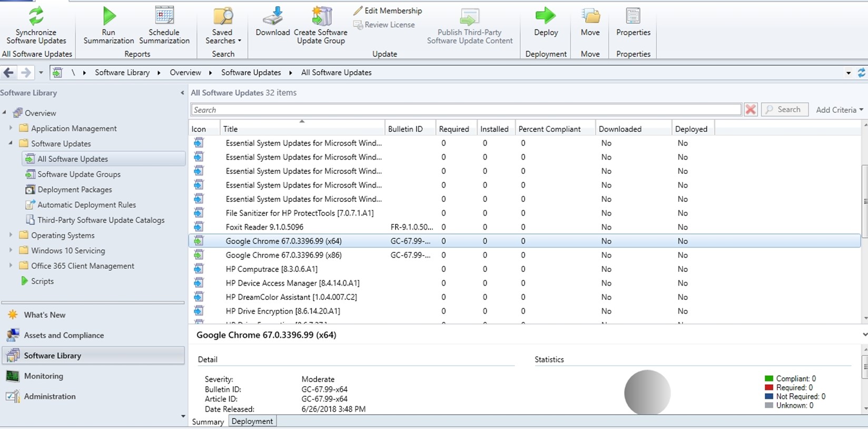Open the What's New workspace
This screenshot has width=868, height=429.
(x=45, y=315)
